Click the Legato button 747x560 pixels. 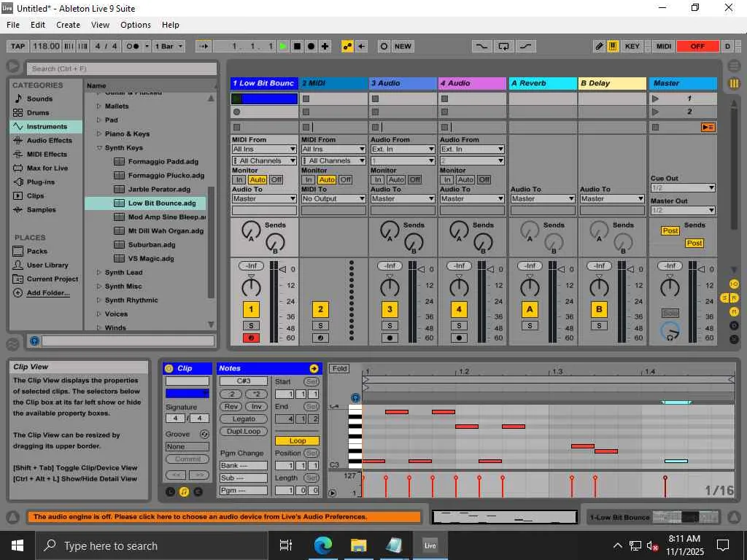pos(244,419)
